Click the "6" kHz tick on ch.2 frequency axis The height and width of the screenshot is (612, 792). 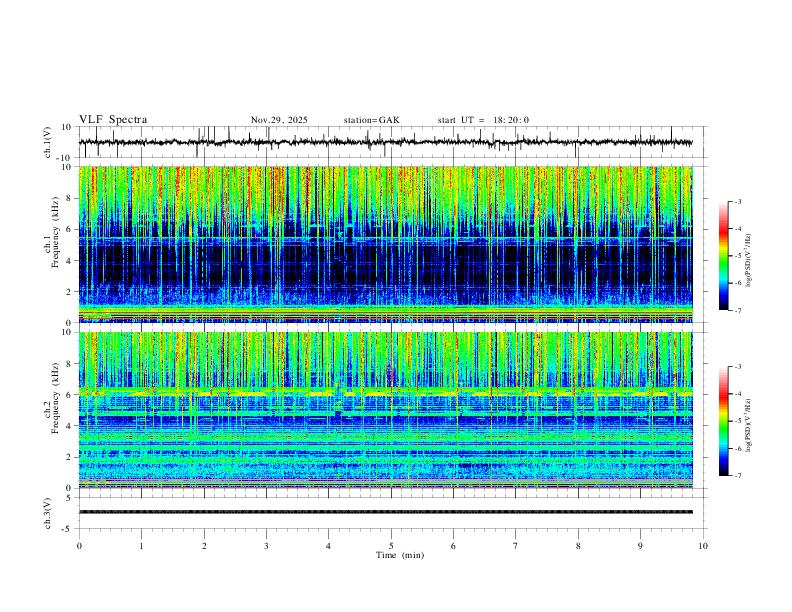point(70,395)
